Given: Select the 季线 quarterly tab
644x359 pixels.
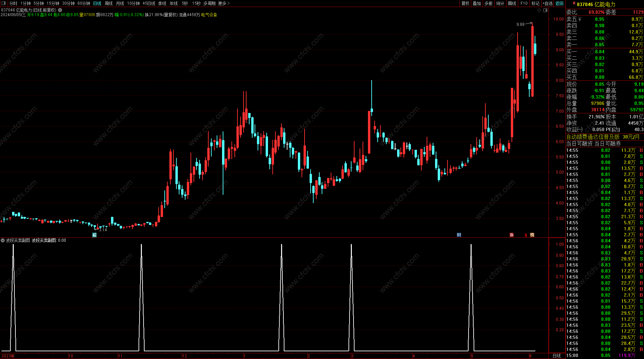Looking at the screenshot, I should (162, 3).
